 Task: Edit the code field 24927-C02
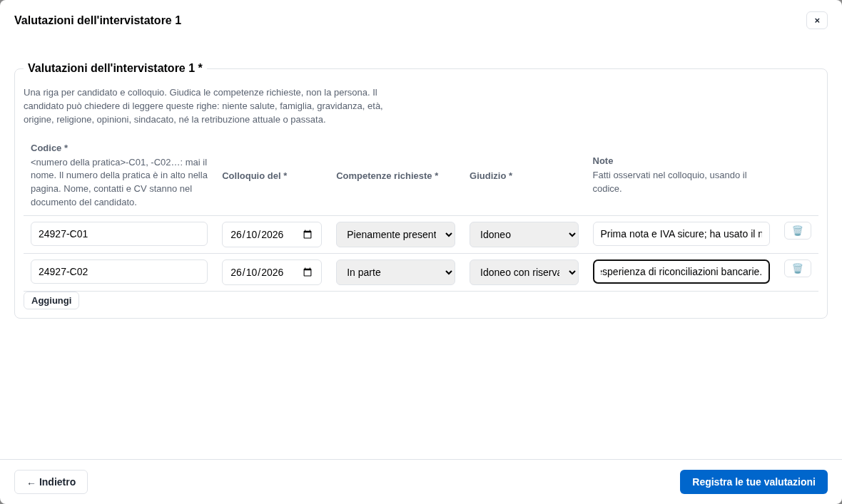(x=119, y=272)
